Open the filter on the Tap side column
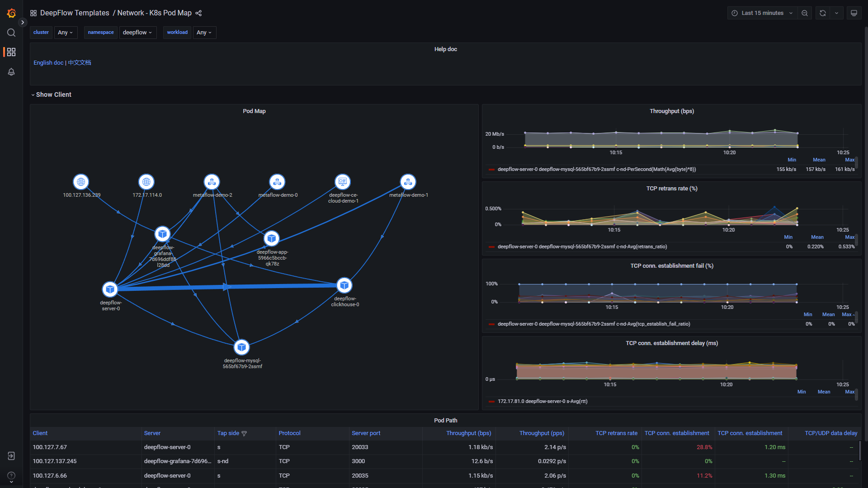Image resolution: width=868 pixels, height=488 pixels. point(244,433)
